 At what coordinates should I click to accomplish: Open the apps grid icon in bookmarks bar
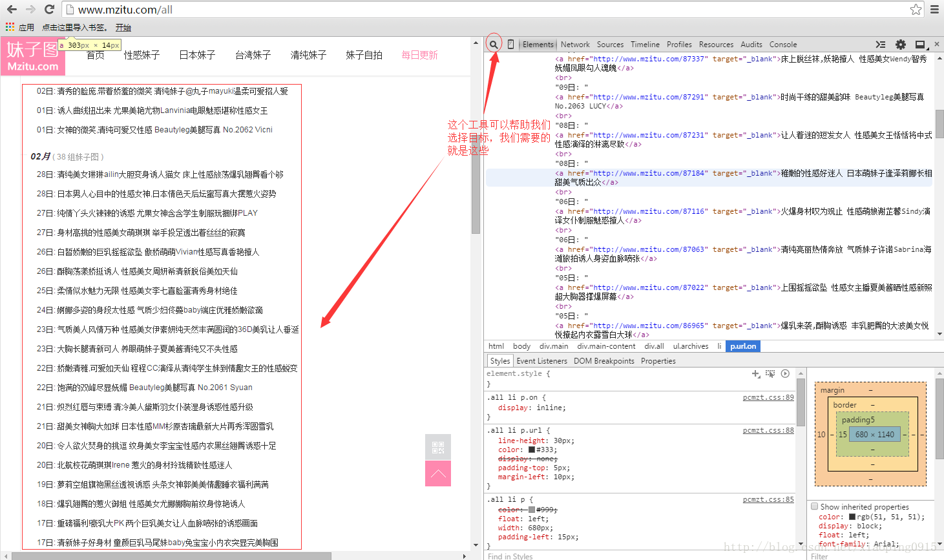pos(10,27)
